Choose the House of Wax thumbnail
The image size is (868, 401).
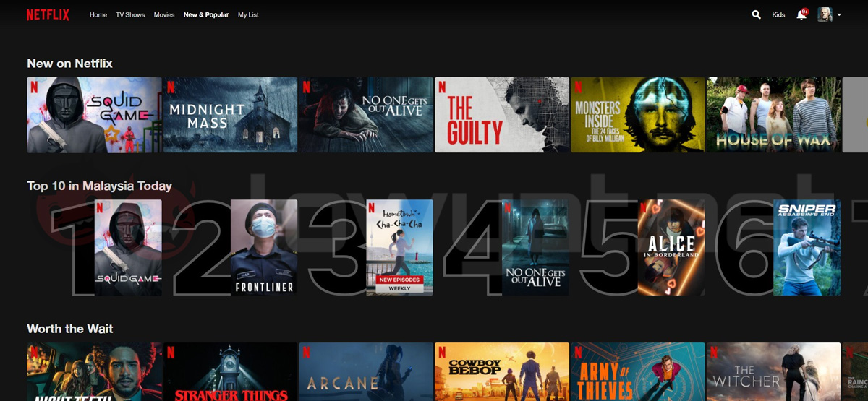[x=773, y=115]
